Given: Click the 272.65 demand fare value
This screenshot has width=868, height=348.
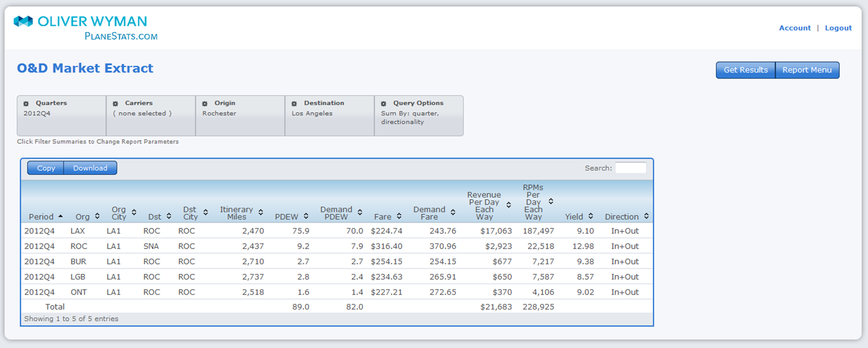Looking at the screenshot, I should click(x=443, y=292).
